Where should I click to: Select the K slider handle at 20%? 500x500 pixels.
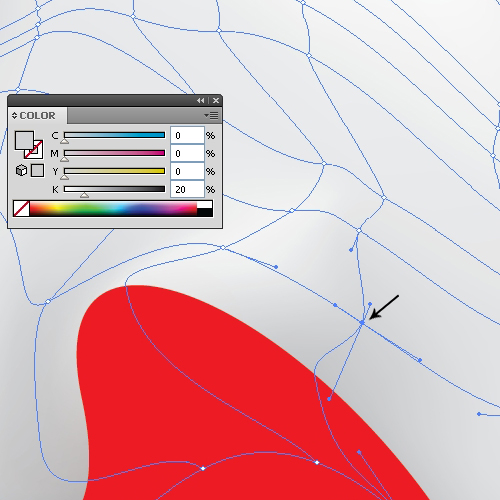tap(84, 195)
